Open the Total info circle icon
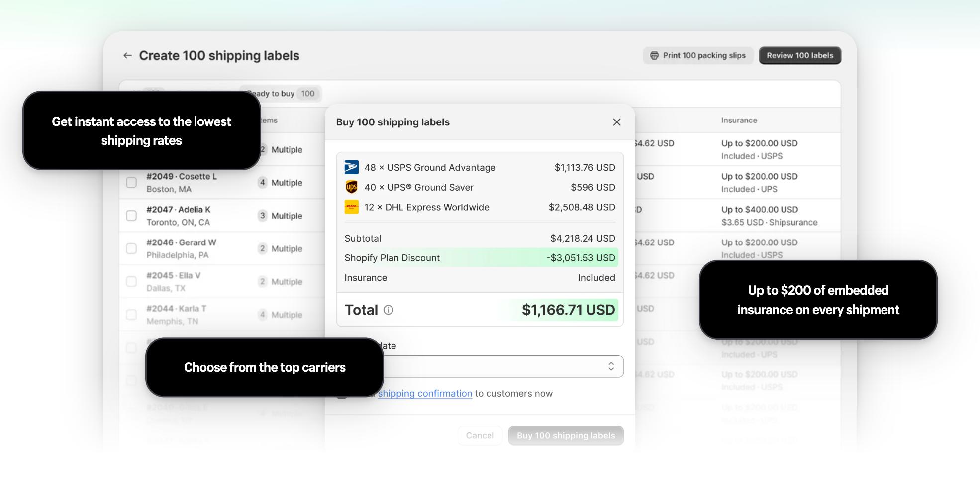The width and height of the screenshot is (980, 483). 389,310
